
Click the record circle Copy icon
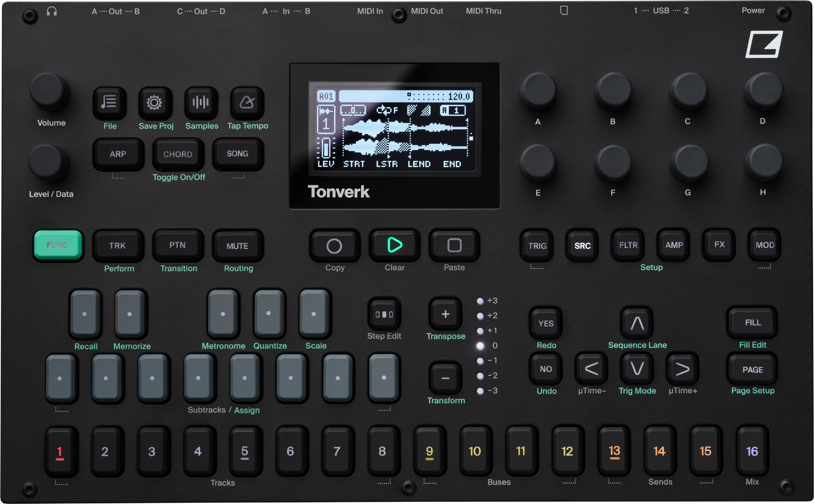coord(334,245)
